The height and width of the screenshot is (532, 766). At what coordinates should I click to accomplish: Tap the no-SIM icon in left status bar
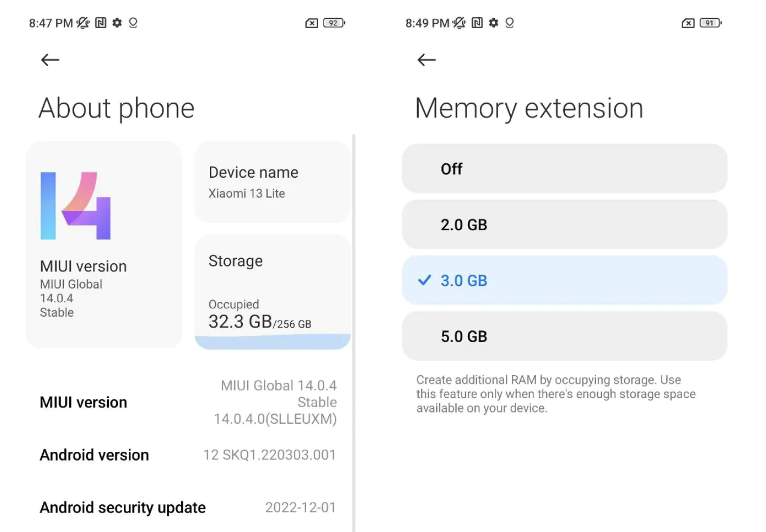tap(312, 23)
